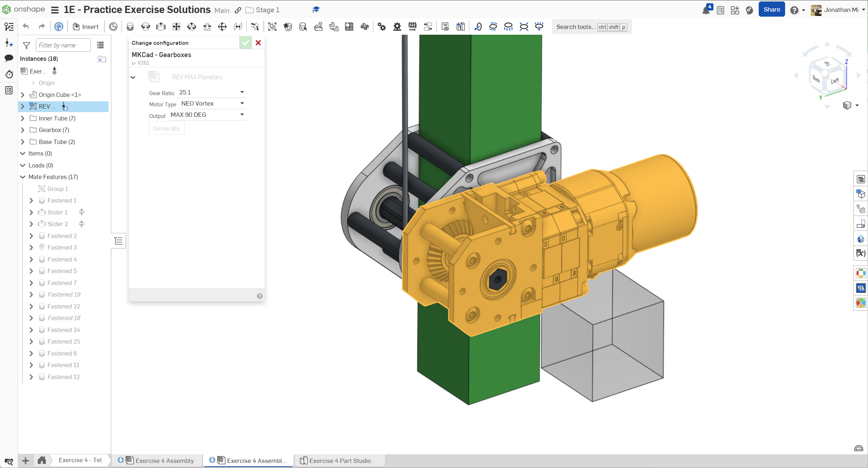The image size is (868, 468).
Task: Click the undo arrow icon
Action: tap(26, 27)
